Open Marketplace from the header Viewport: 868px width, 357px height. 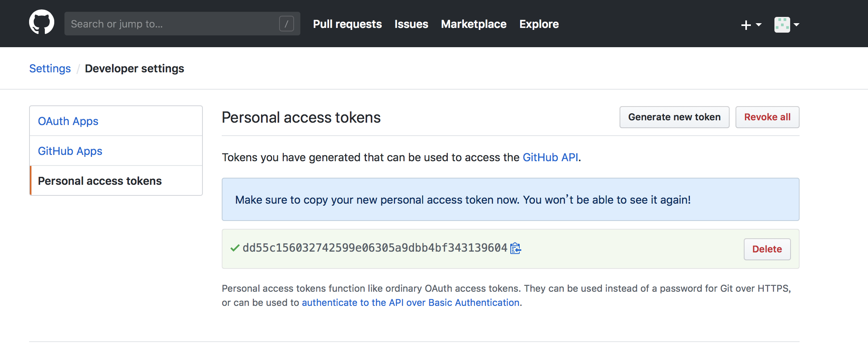(x=474, y=24)
